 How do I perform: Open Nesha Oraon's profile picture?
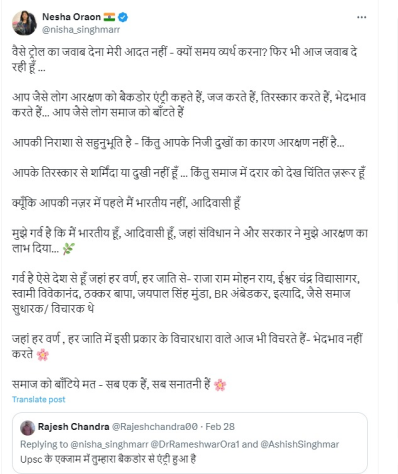tap(24, 23)
